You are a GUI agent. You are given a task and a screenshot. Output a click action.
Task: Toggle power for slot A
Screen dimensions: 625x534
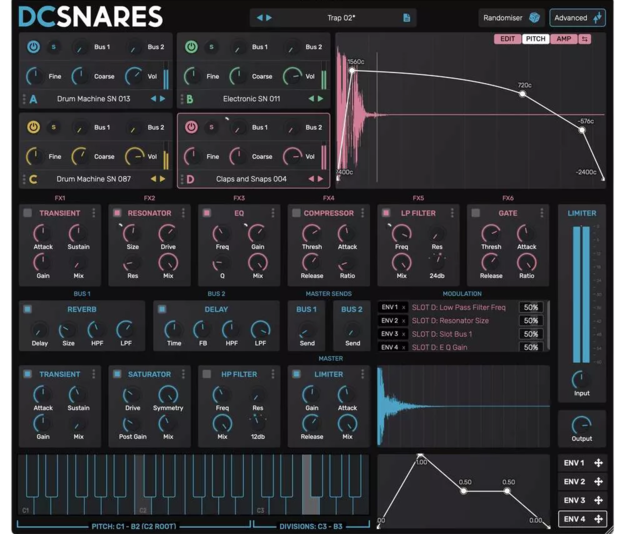click(33, 47)
